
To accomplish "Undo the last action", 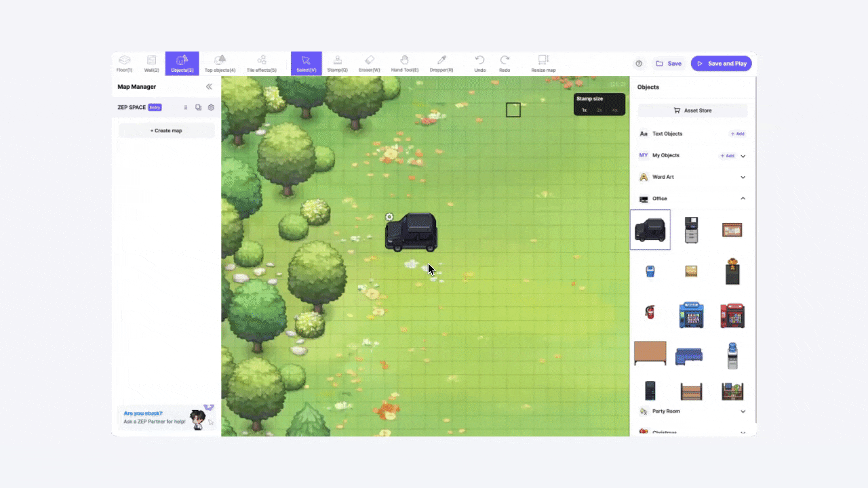I will coord(479,64).
